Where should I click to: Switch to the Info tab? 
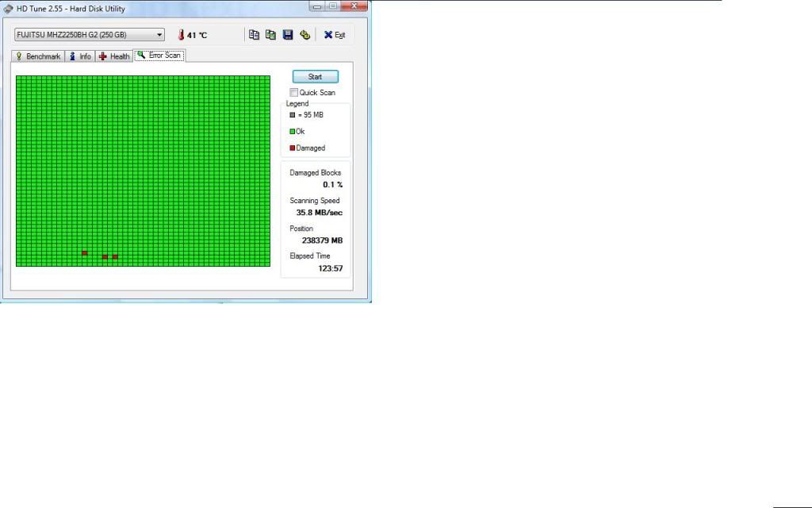point(80,56)
